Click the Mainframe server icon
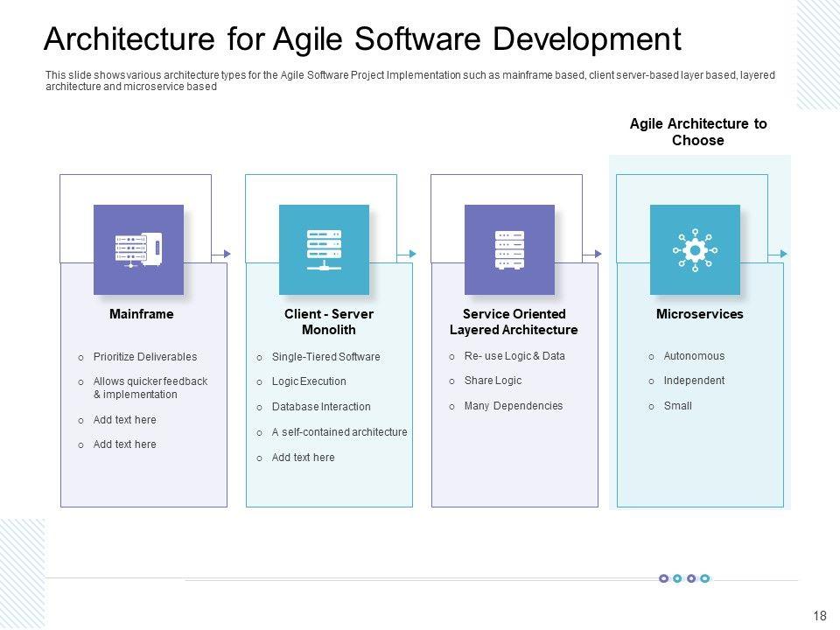 [138, 249]
